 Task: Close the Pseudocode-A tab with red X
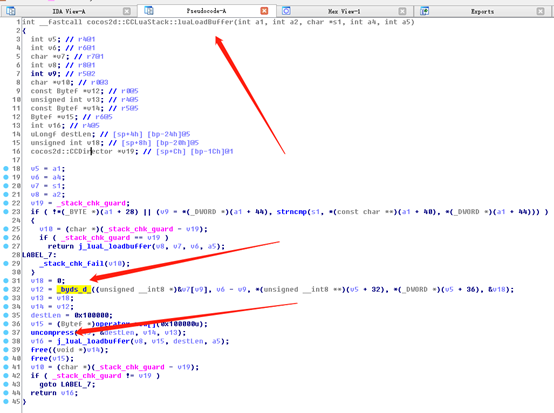(x=264, y=11)
